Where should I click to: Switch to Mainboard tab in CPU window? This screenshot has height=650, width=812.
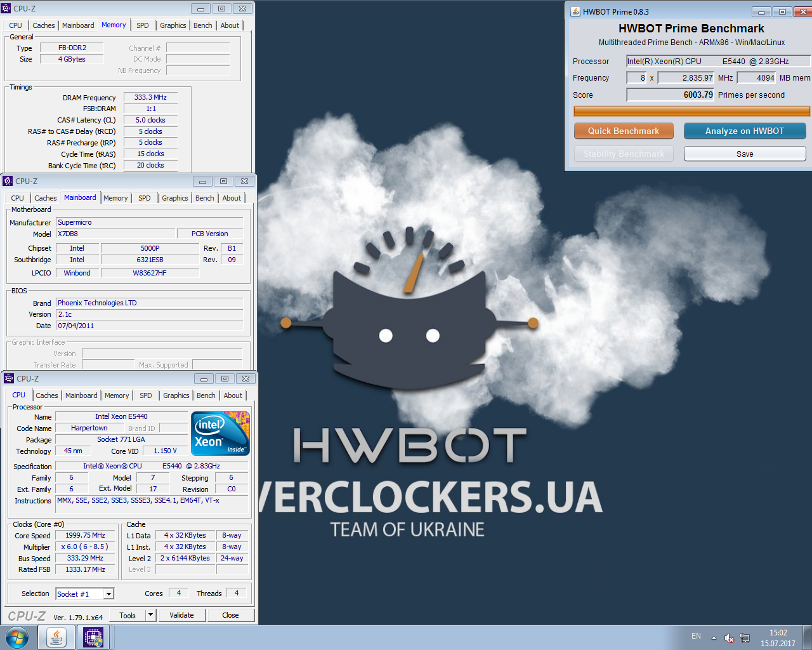81,395
